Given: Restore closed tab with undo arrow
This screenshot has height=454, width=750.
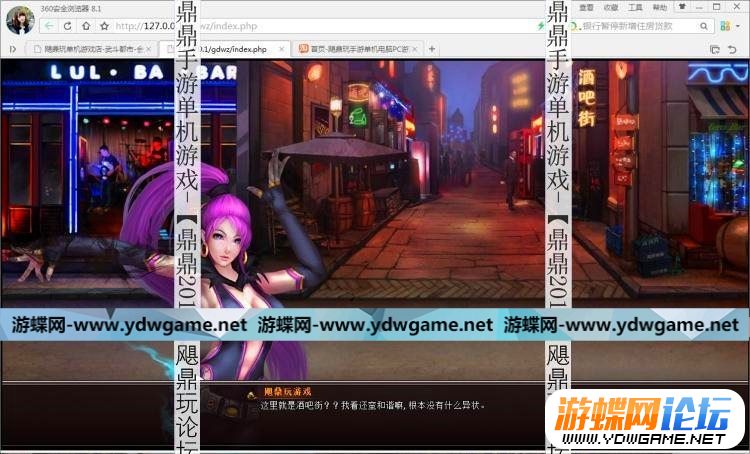Looking at the screenshot, I should pos(732,49).
